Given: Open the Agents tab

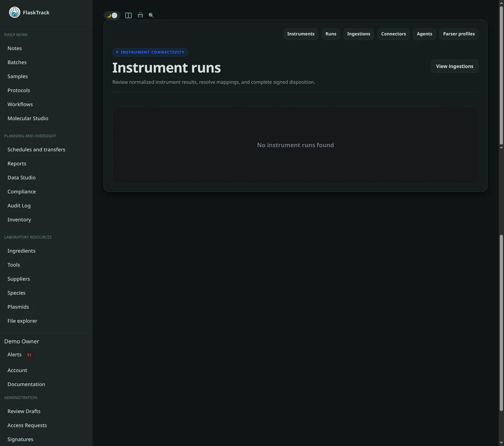Looking at the screenshot, I should 424,34.
